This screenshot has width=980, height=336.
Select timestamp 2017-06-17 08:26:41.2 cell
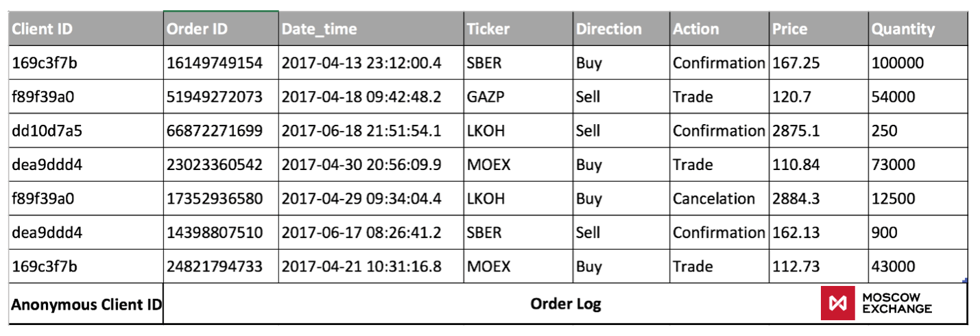click(x=371, y=232)
